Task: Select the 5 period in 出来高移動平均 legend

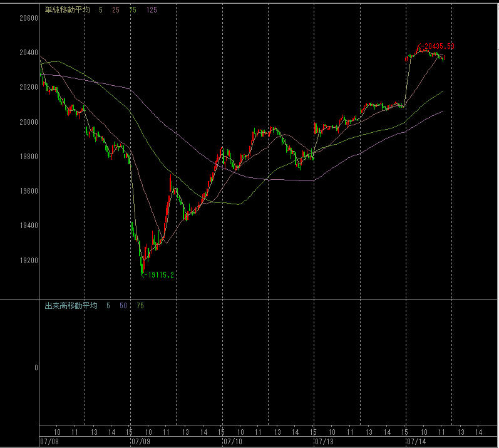Action: (x=108, y=306)
